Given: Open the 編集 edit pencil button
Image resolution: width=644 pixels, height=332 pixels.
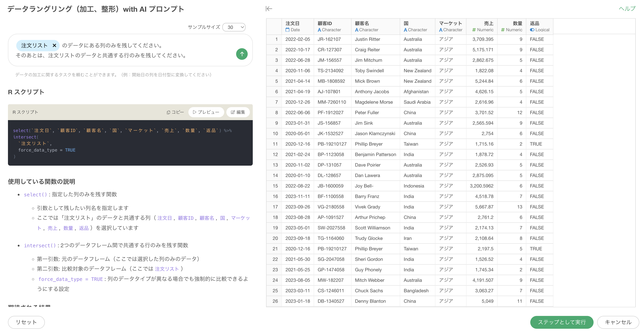Looking at the screenshot, I should [x=238, y=112].
